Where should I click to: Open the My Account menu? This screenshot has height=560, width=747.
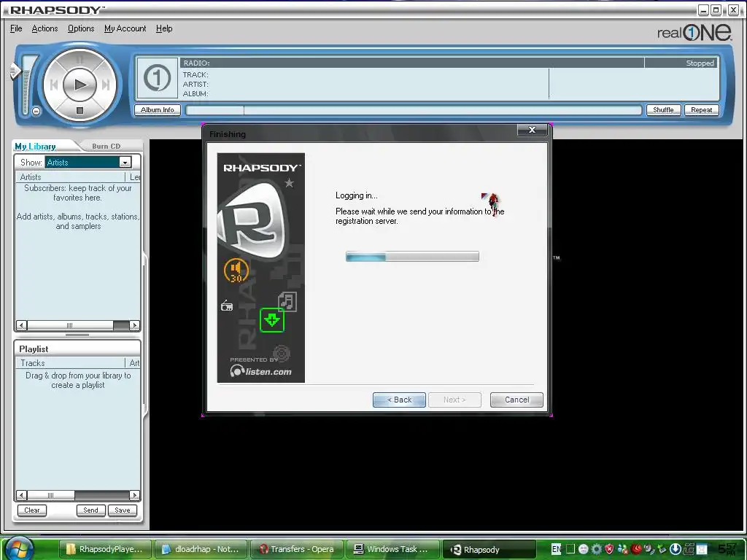click(x=125, y=28)
